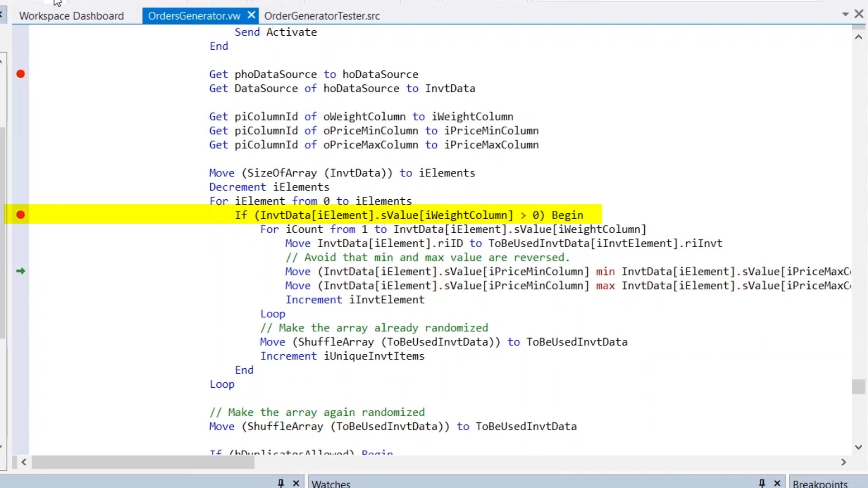
Task: Click the Watches panel title
Action: (x=331, y=483)
